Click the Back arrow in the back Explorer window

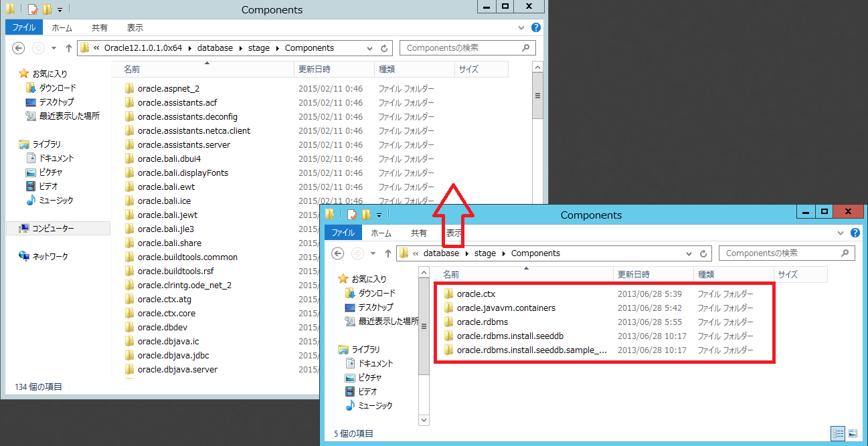[x=19, y=48]
